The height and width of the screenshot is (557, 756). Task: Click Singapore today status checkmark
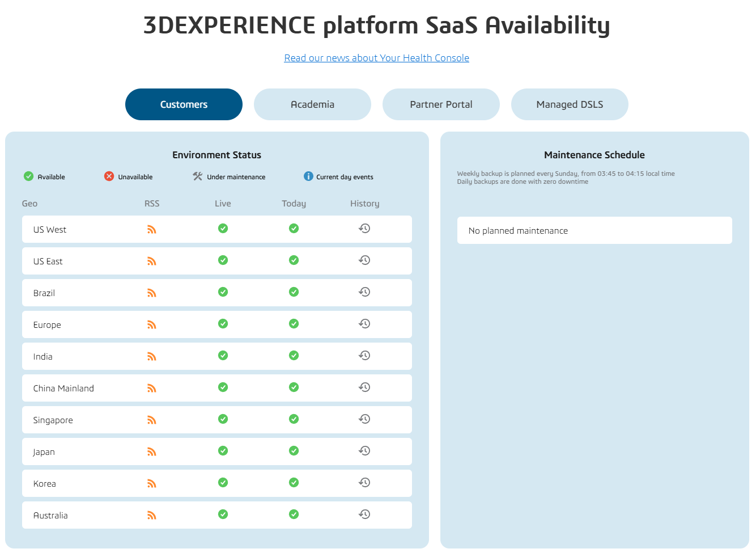pos(294,419)
